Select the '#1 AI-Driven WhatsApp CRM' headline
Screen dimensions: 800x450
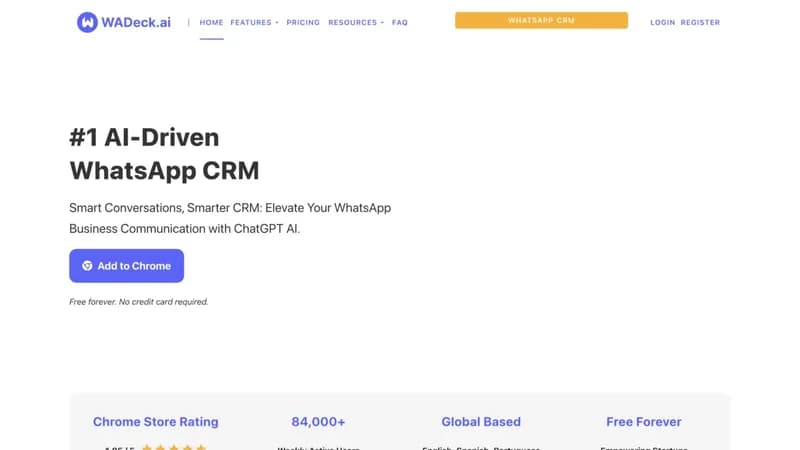(x=164, y=154)
